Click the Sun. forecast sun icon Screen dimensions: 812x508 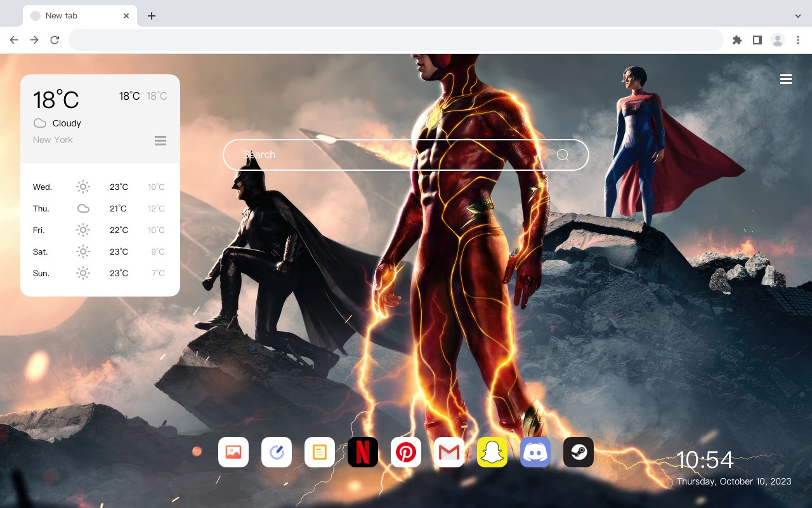83,273
